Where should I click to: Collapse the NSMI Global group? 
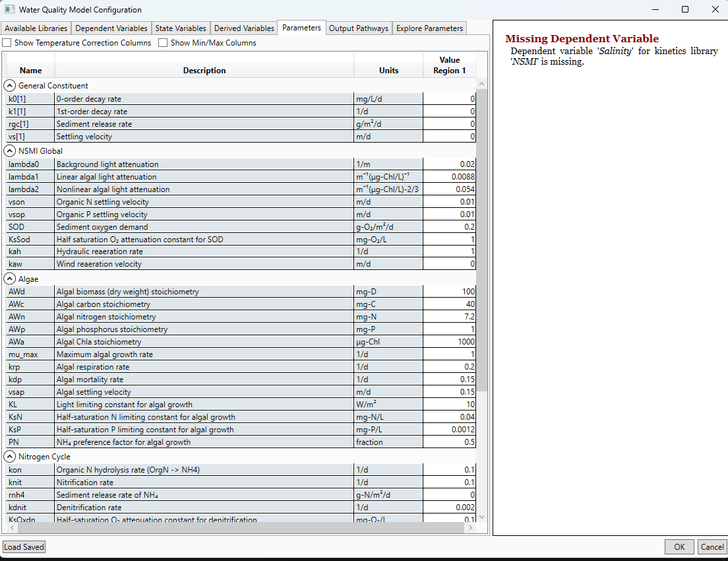click(x=10, y=150)
